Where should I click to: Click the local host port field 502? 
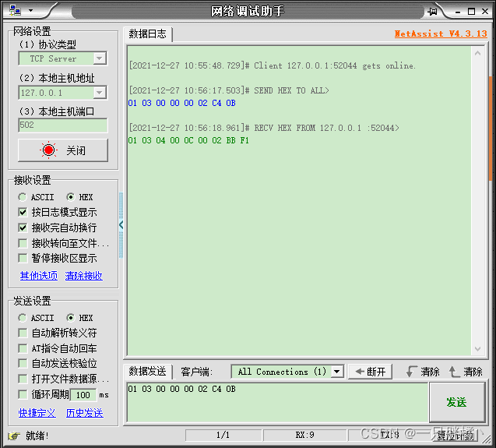tap(62, 125)
